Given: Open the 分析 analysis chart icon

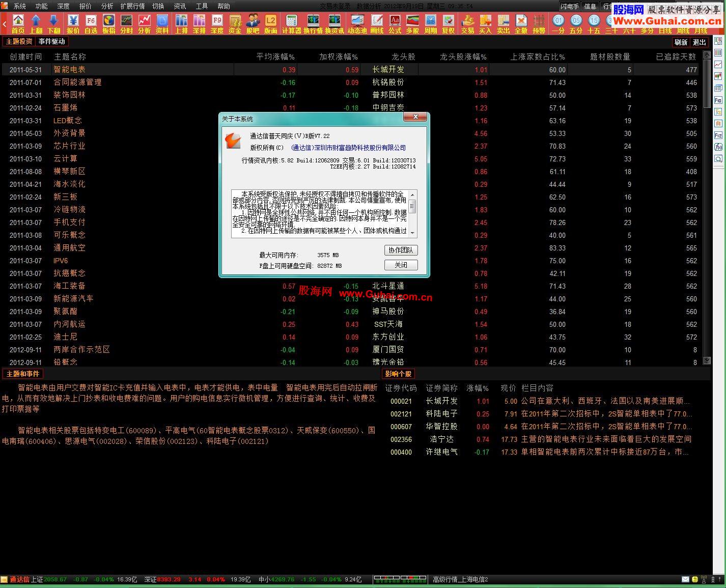Looking at the screenshot, I should point(144,24).
